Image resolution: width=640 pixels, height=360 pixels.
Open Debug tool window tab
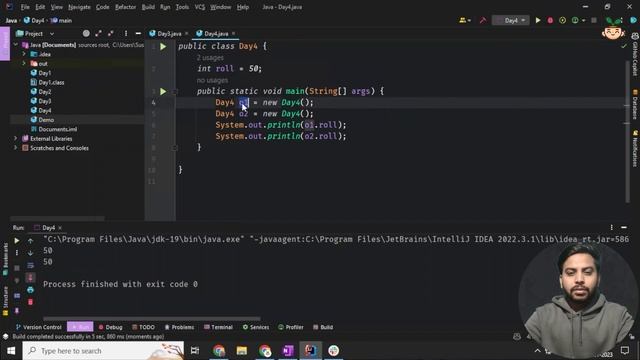[110, 327]
